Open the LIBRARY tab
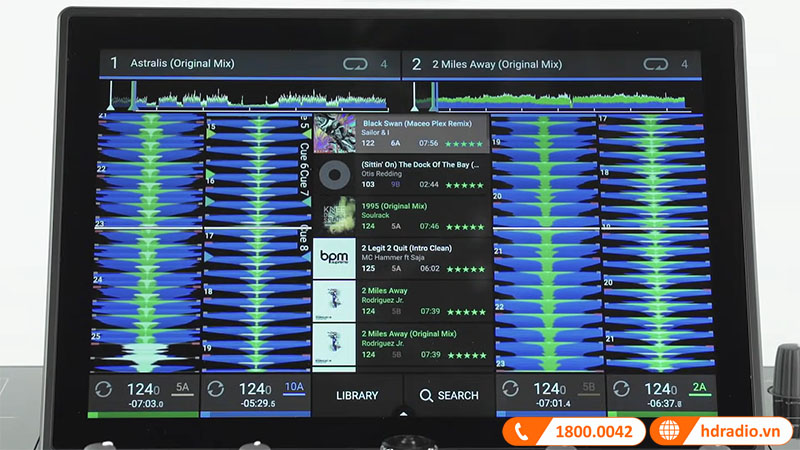Screen dimensions: 800x450 (357, 395)
